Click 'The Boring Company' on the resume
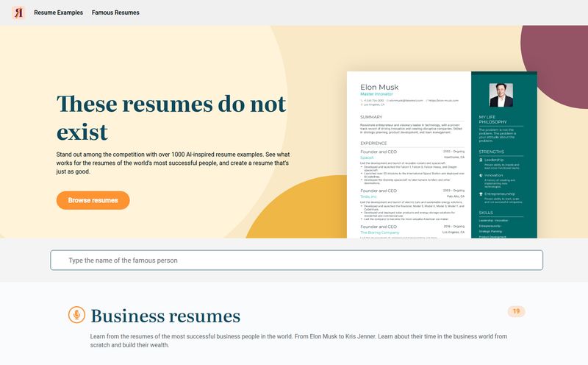588x365 pixels. click(379, 233)
